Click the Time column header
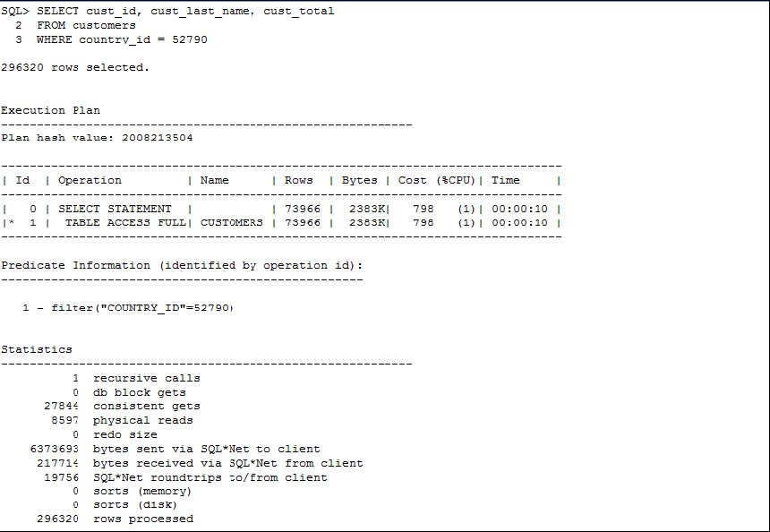The height and width of the screenshot is (532, 770). [506, 180]
